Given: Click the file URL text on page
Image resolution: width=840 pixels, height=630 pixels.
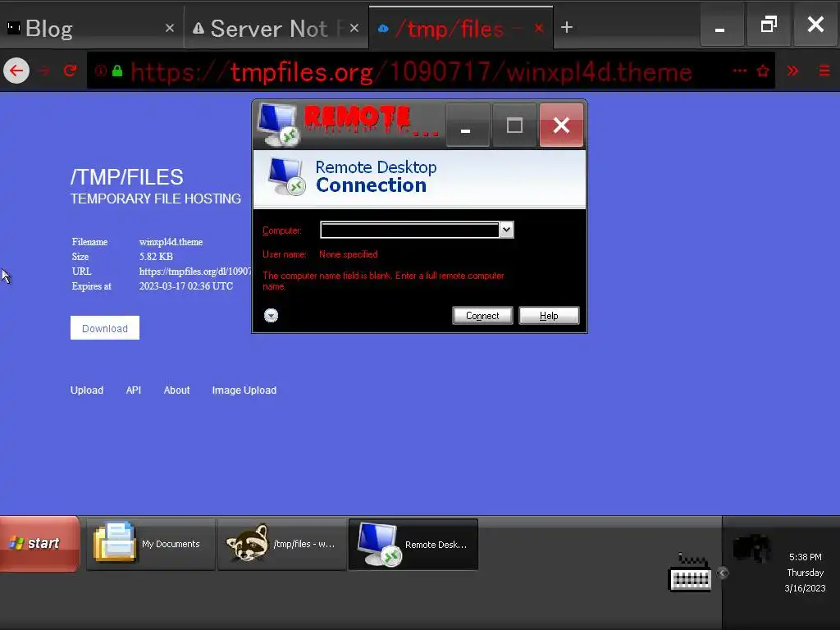Looking at the screenshot, I should (x=195, y=272).
